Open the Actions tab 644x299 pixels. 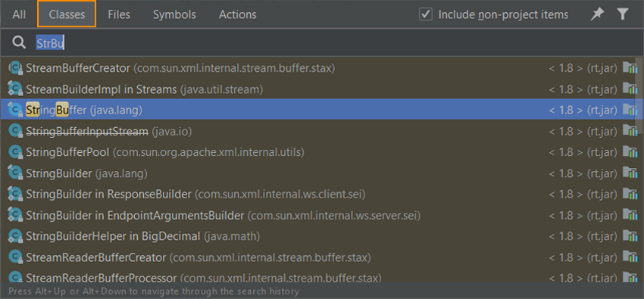pos(237,15)
